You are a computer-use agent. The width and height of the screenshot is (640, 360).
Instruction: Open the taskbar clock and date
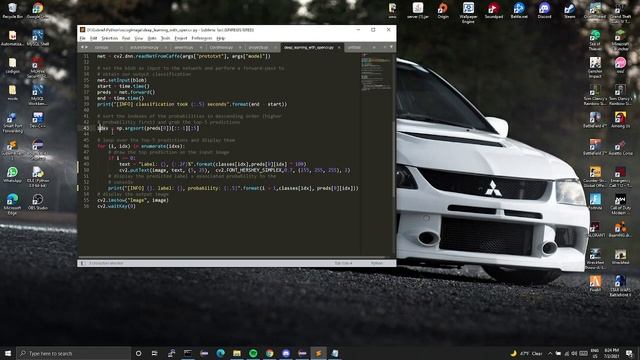point(611,353)
